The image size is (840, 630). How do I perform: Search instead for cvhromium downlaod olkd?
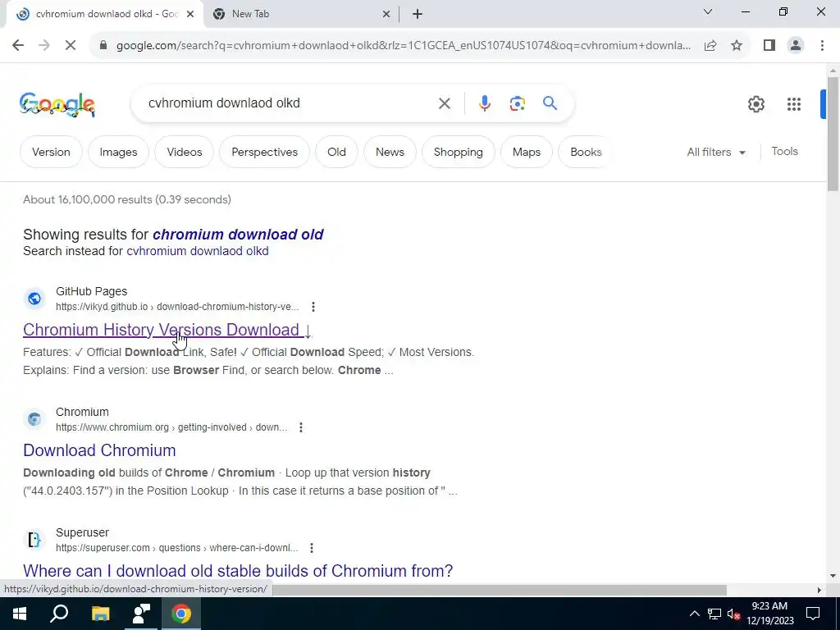pos(197,251)
